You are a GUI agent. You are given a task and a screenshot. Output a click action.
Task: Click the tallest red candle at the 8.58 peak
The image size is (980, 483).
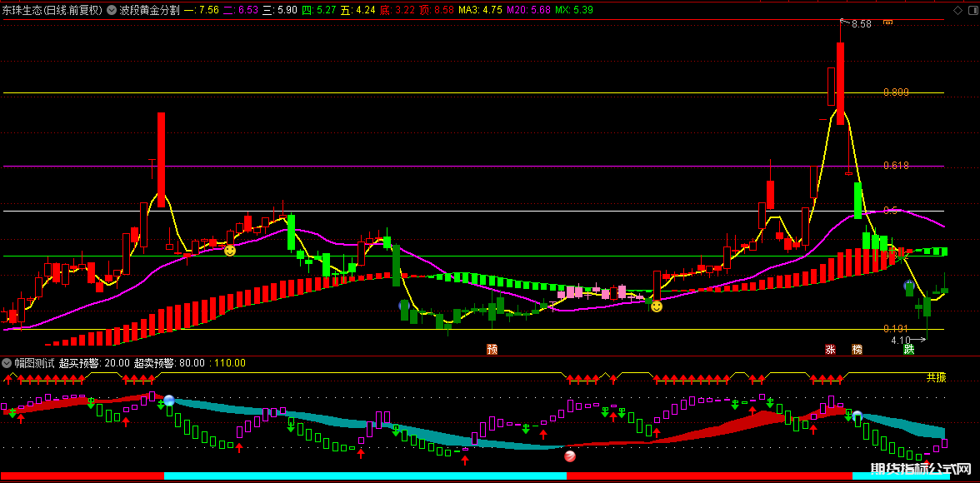point(841,83)
